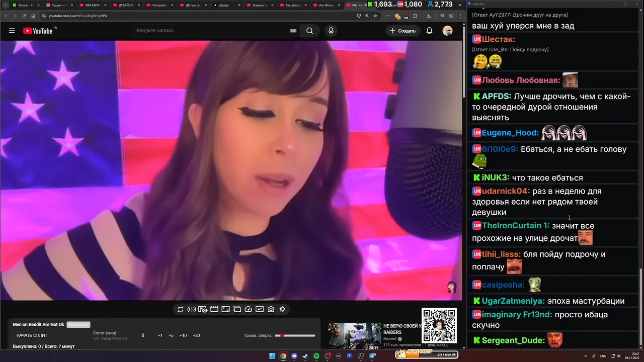
Task: Open Spotify from the taskbar
Action: [x=316, y=356]
